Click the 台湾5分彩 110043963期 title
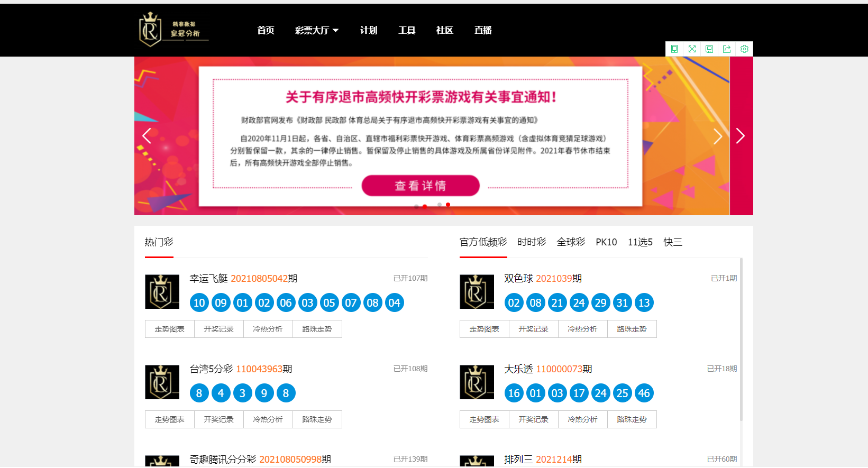Viewport: 868px width, 468px height. pyautogui.click(x=241, y=369)
